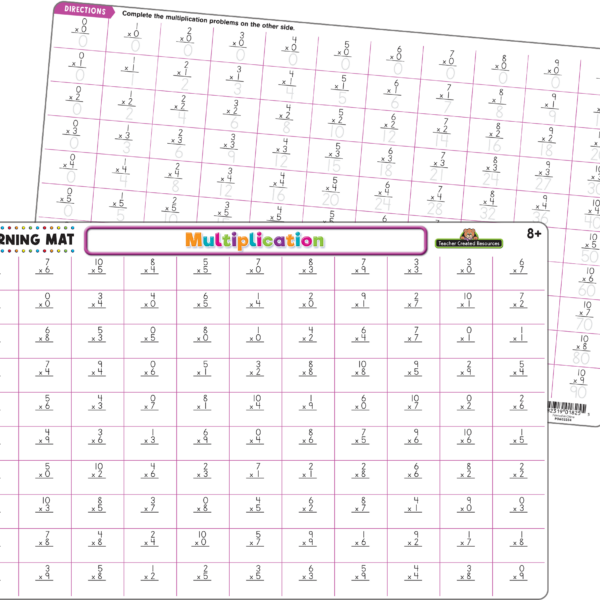The image size is (600, 600).
Task: Click the 7 × 4 = 28 cell on answer mat
Action: (436, 201)
